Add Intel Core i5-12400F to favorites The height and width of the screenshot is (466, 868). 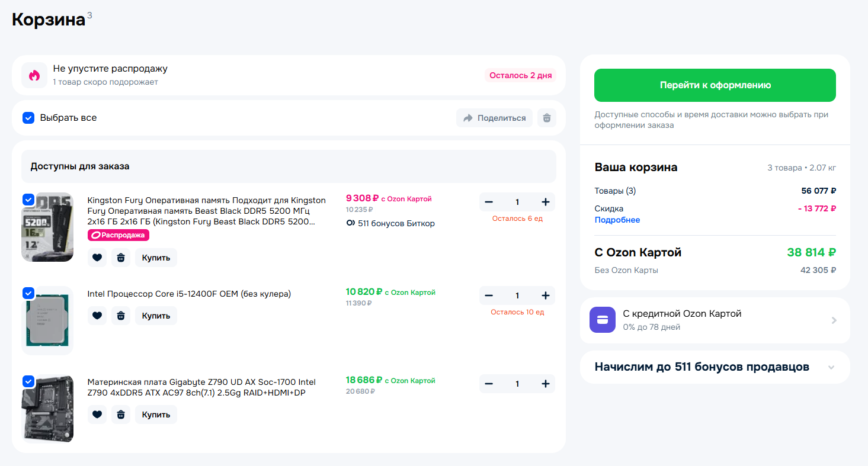point(97,316)
